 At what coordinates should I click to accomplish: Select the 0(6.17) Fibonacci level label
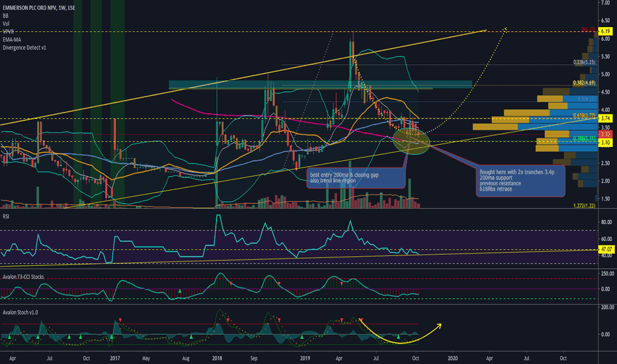(589, 29)
